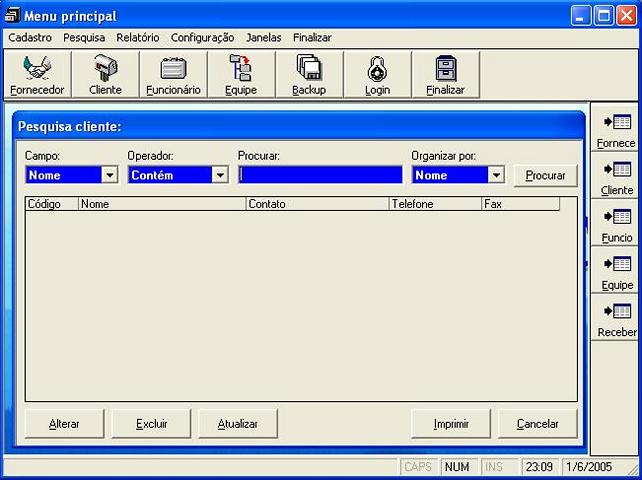The image size is (642, 480).
Task: Click the Menu principal title bar app icon
Action: [12, 16]
